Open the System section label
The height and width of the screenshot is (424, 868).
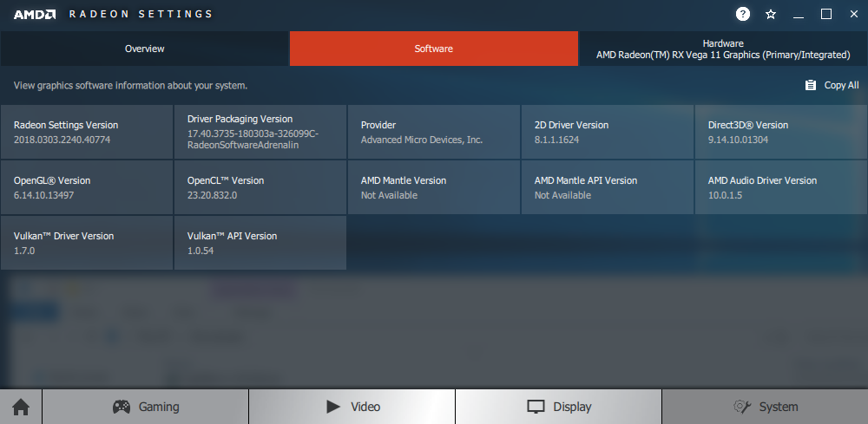tap(779, 407)
